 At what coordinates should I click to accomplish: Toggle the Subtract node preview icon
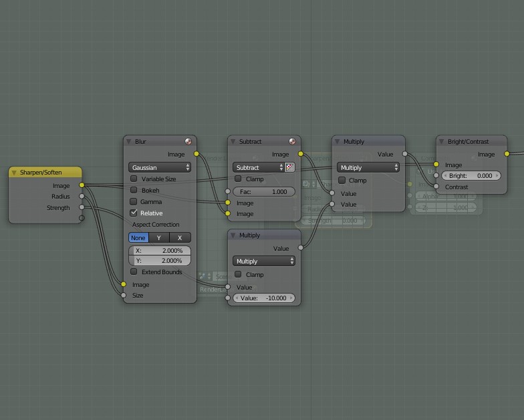pos(292,142)
